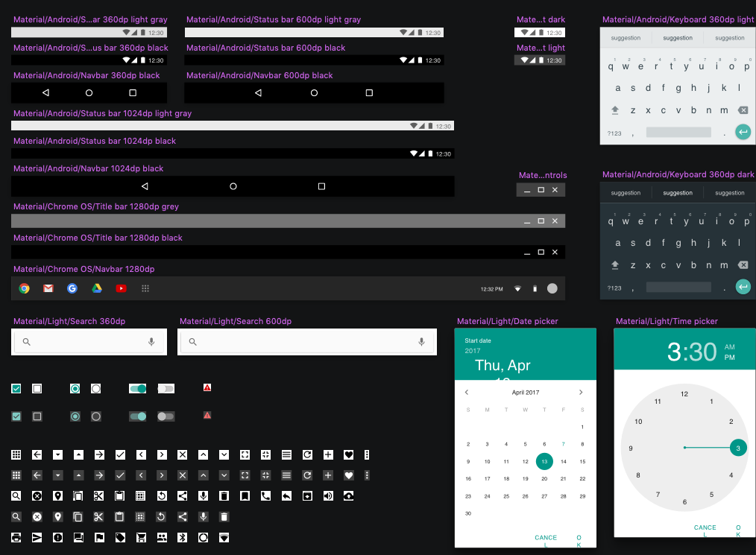Turn on the off switch in the light row
756x555 pixels.
166,388
